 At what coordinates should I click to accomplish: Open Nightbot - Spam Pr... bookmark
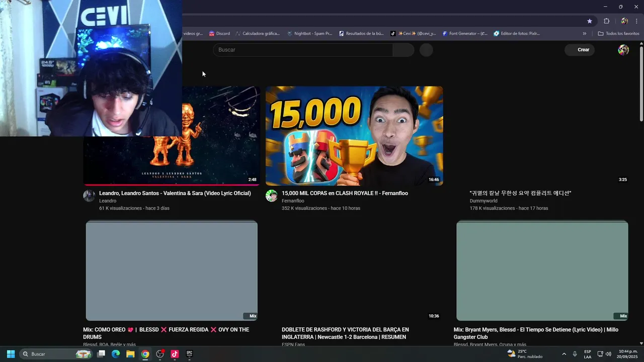tap(309, 34)
